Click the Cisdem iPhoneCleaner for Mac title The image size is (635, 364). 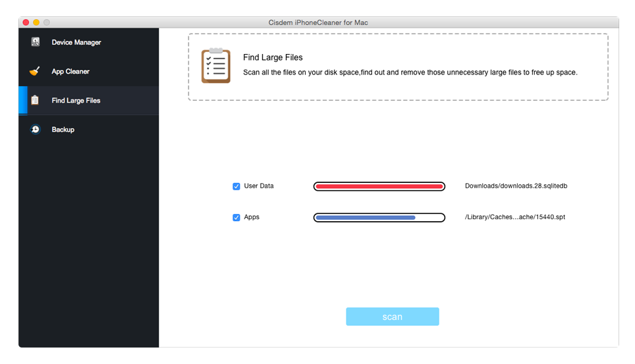(318, 22)
